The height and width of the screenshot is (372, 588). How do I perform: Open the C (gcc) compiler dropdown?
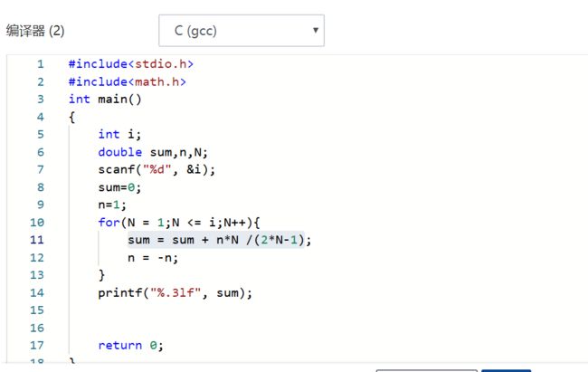click(242, 31)
